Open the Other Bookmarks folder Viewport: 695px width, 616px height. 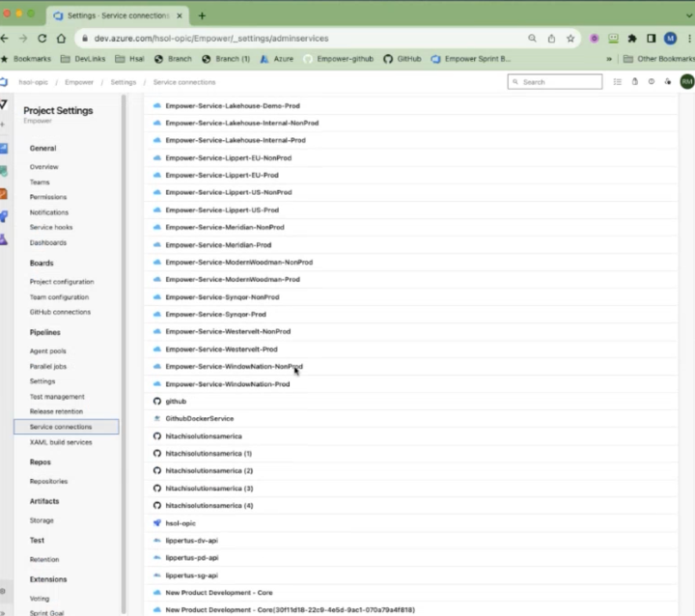point(658,59)
